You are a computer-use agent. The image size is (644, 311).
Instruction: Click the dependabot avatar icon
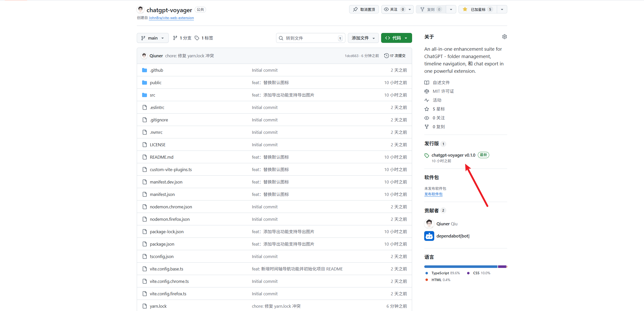pyautogui.click(x=429, y=236)
